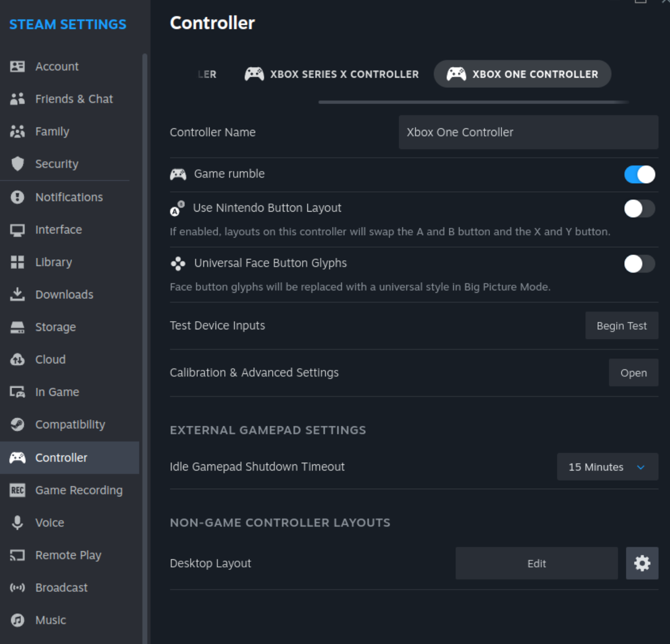Click the NON-GAME CONTROLLER LAYOUTS heading
Viewport: 670px width, 644px height.
tap(280, 523)
